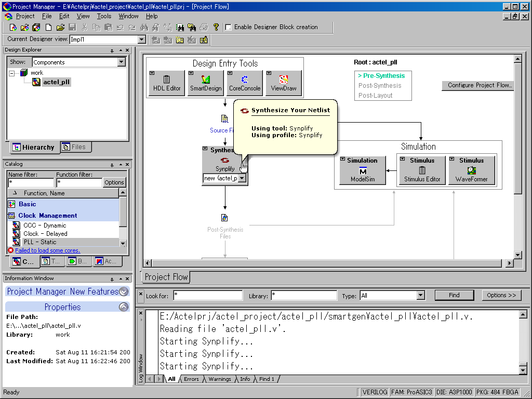This screenshot has width=532, height=399.
Task: Switch to the Warnings log tab
Action: point(220,379)
